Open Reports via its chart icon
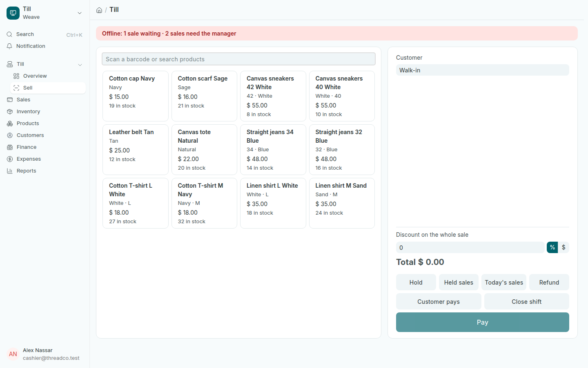Viewport: 588px width, 368px height. coord(10,171)
